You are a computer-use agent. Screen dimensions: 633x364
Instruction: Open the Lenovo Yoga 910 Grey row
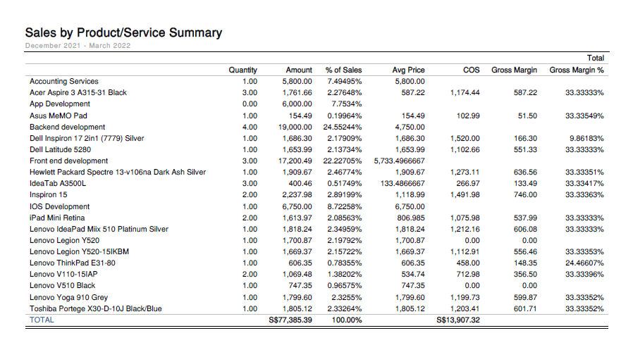coord(68,297)
